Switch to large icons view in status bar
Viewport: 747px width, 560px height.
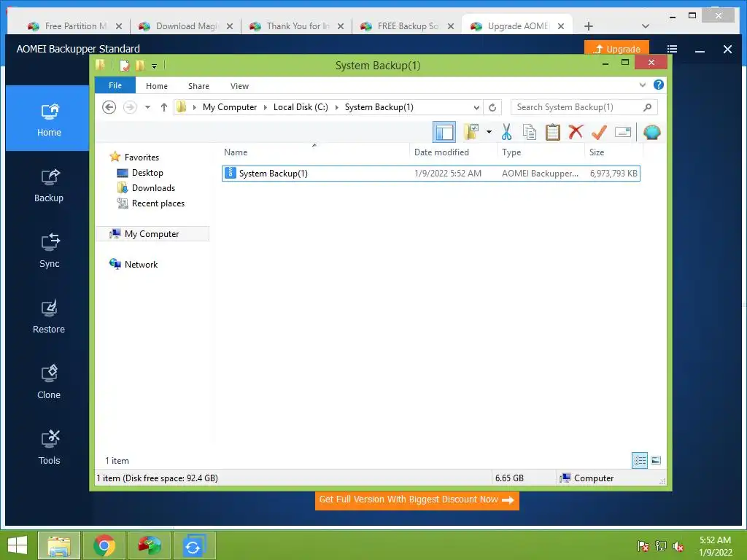coord(656,460)
